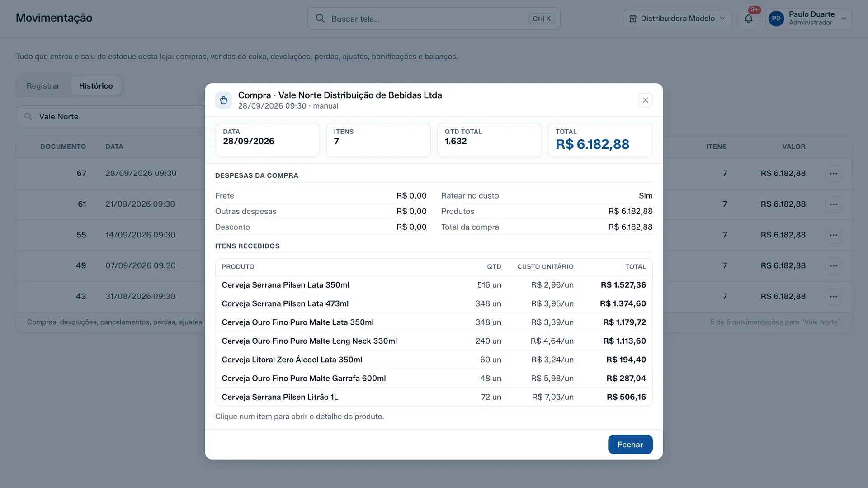Screen dimensions: 868x488
Task: Click the store icon beside Distribuidora Modelo
Action: 633,19
